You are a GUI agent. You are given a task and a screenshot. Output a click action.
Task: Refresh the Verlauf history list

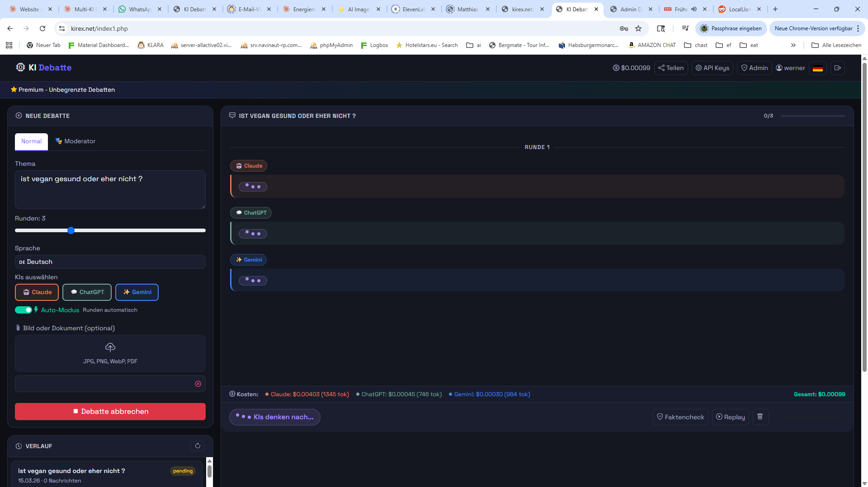pyautogui.click(x=198, y=446)
